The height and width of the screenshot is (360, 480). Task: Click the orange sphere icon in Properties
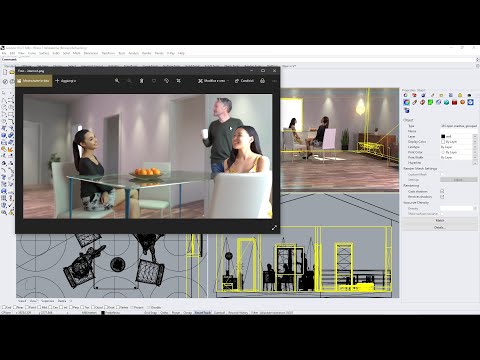462,102
